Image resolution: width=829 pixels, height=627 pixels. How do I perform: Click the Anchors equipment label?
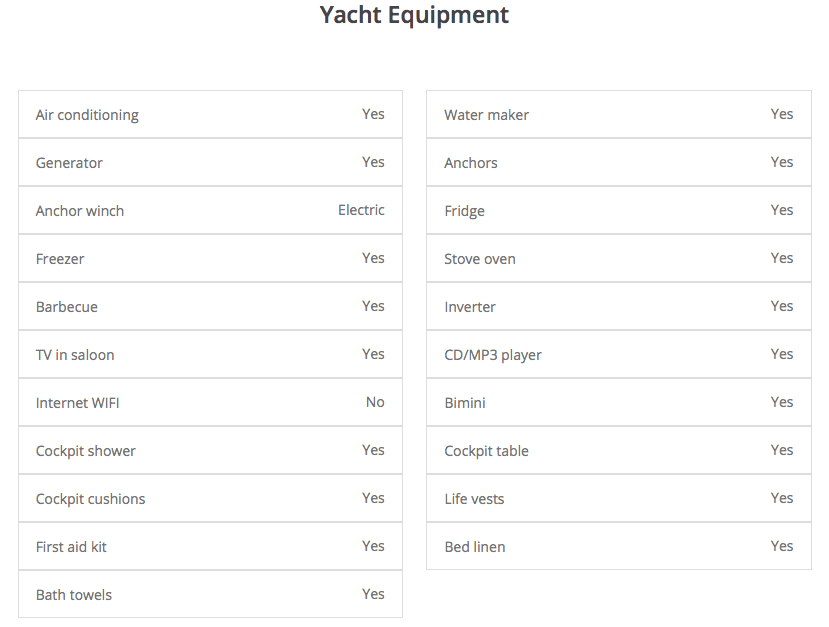471,163
